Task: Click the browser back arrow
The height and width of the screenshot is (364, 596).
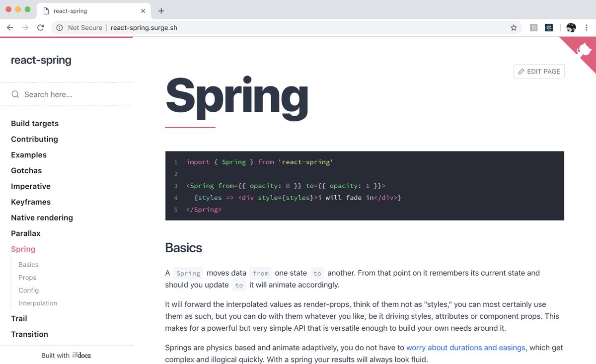Action: 10,28
